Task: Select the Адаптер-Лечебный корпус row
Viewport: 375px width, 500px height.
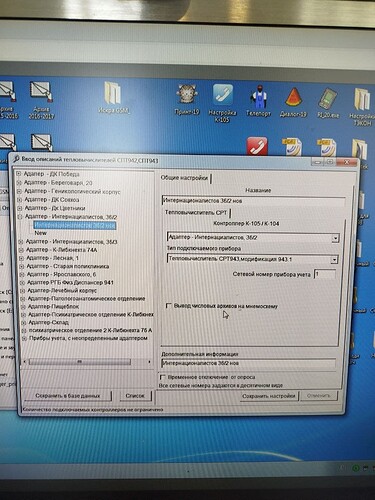Action: 62,290
